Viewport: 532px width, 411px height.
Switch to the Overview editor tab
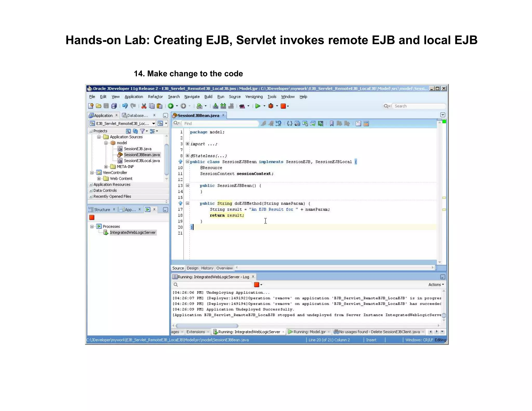(224, 268)
